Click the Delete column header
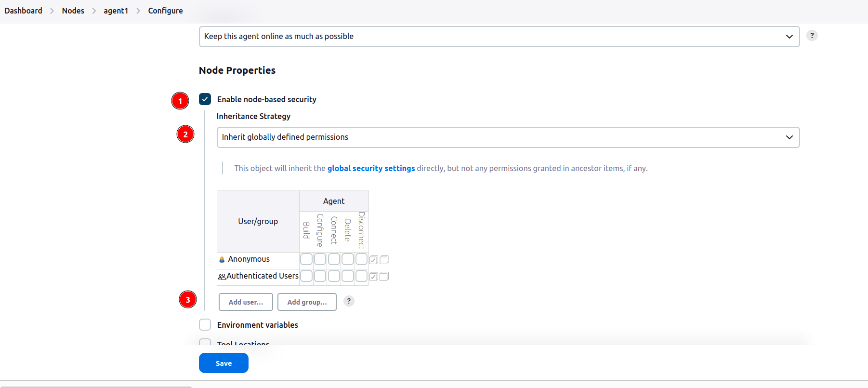Screen dimensions: 868x388 click(348, 230)
